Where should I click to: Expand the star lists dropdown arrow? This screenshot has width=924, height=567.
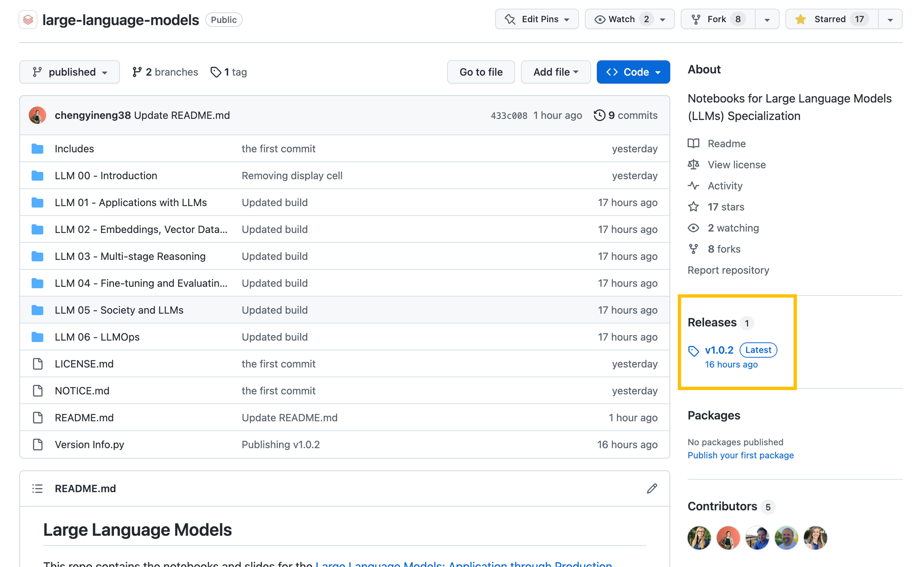[890, 19]
